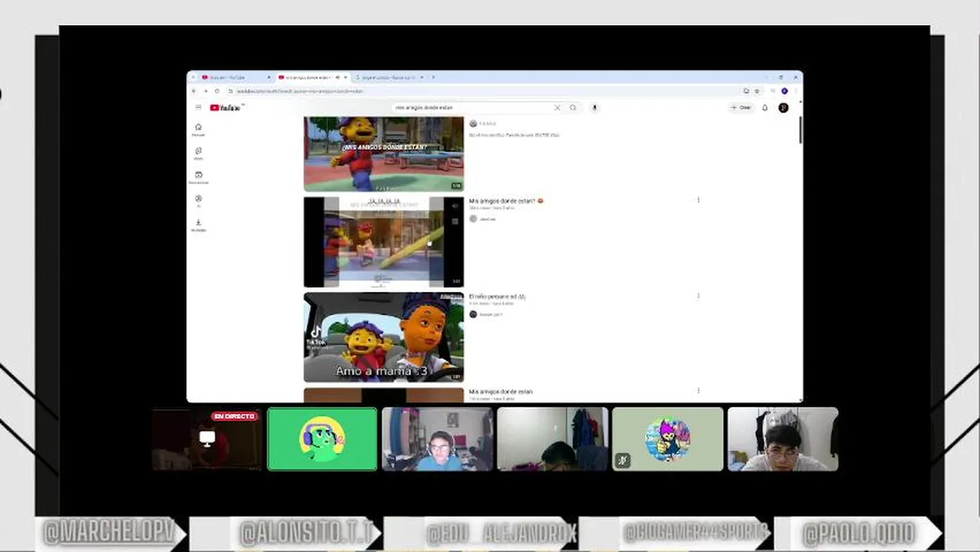Viewport: 980px width, 552px height.
Task: Click the YouTube logo
Action: point(225,108)
